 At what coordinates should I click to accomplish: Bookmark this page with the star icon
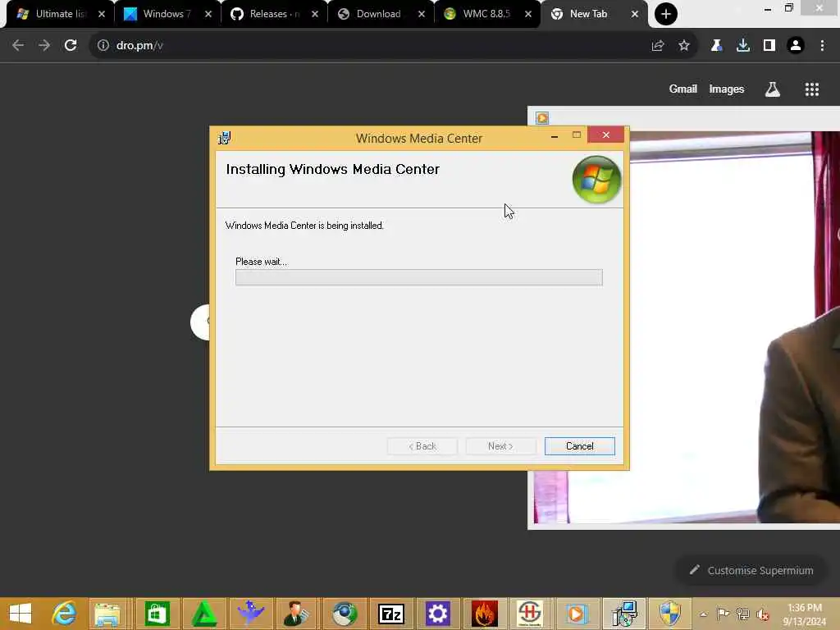click(x=684, y=46)
